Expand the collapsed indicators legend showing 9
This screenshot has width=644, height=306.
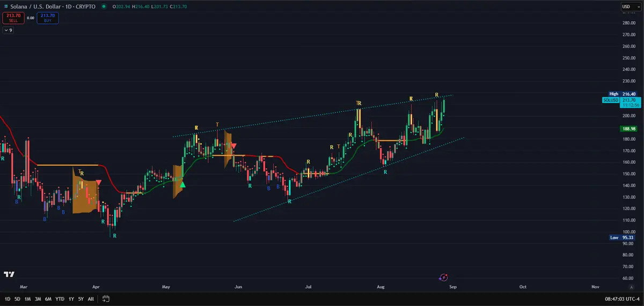(8, 31)
